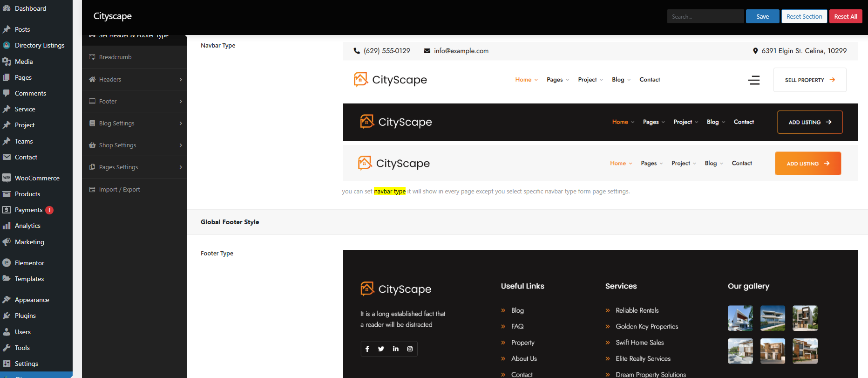Click the Twitter icon in the footer preview
Viewport: 868px width, 378px height.
click(x=381, y=349)
